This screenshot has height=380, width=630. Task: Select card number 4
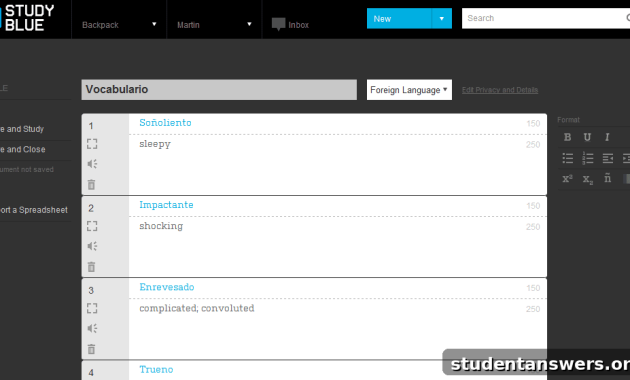[x=91, y=373]
